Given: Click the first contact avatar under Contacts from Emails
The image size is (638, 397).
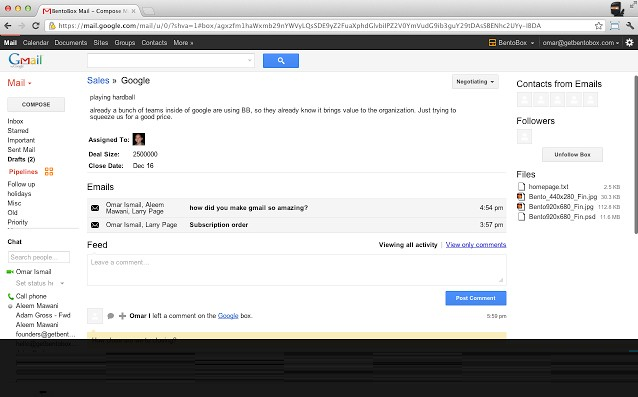Looking at the screenshot, I should pos(524,99).
